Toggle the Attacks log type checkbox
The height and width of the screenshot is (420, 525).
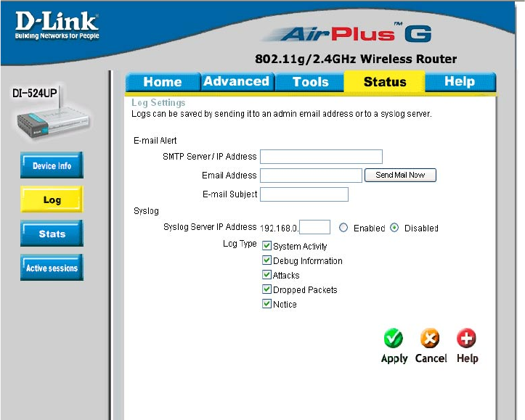click(266, 274)
